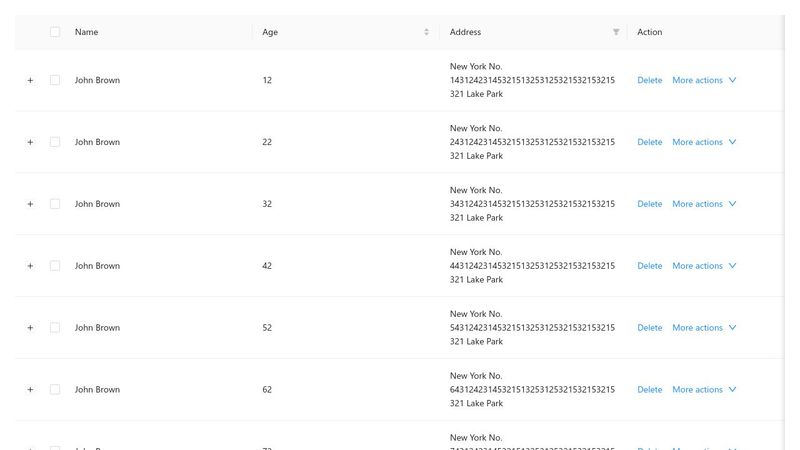Screen dimensions: 800x450
Task: Select the checkbox for age 42 row
Action: 55,266
